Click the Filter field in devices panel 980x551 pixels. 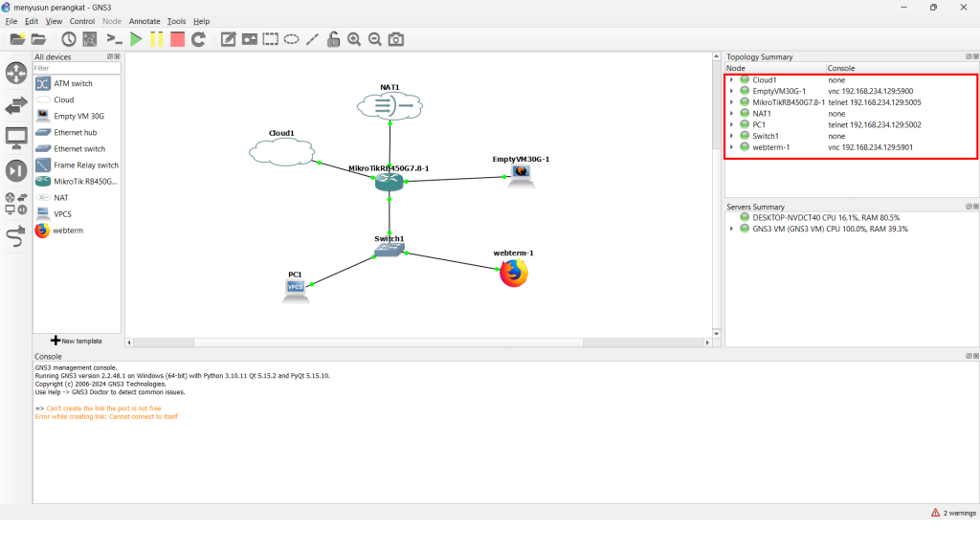[x=77, y=68]
